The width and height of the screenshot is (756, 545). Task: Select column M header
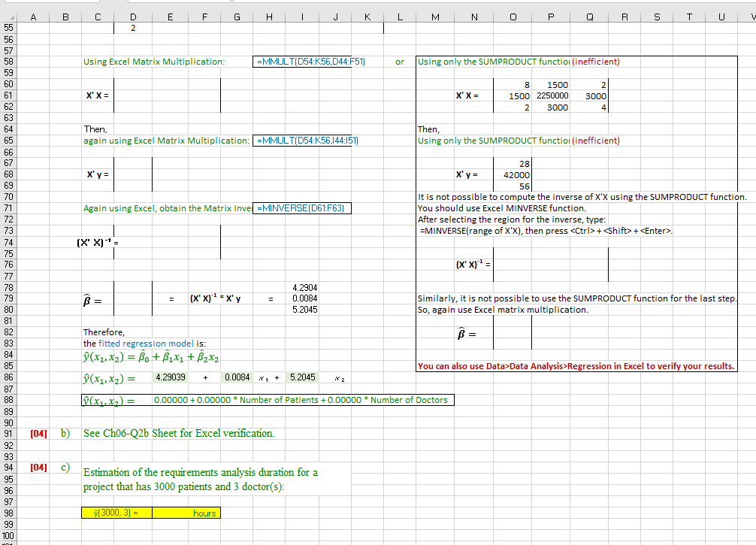(x=435, y=17)
